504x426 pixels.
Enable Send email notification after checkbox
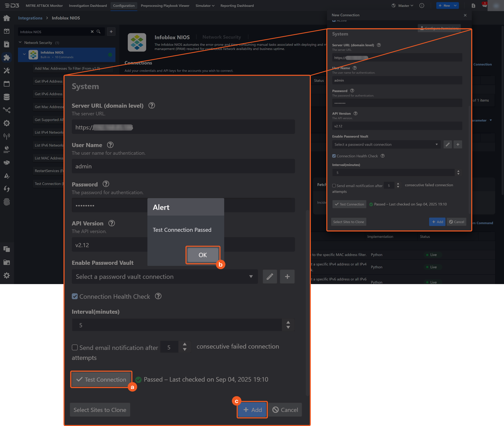tap(75, 347)
